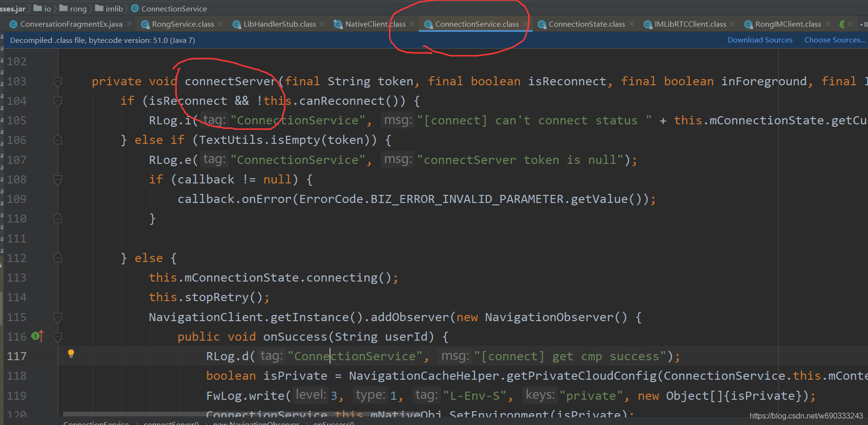This screenshot has height=425, width=868.
Task: Select the ConnectionService.class tab
Action: (x=477, y=24)
